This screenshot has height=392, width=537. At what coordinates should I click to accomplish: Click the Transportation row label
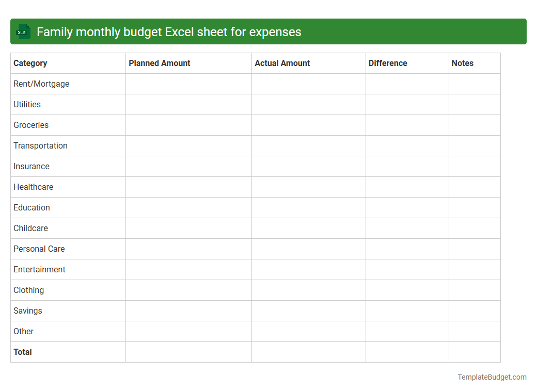tap(40, 145)
